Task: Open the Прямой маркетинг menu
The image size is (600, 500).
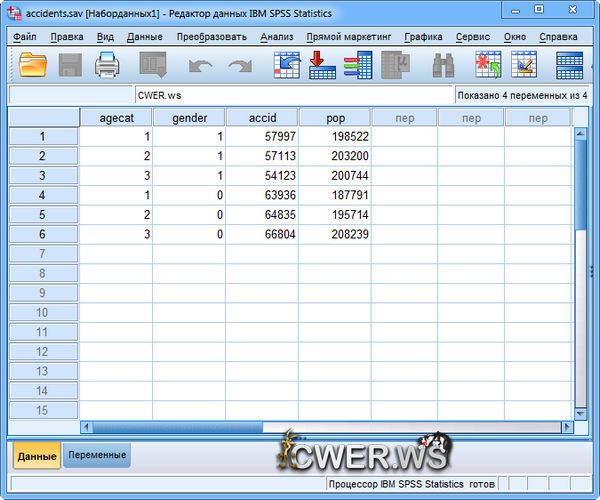Action: [x=349, y=37]
